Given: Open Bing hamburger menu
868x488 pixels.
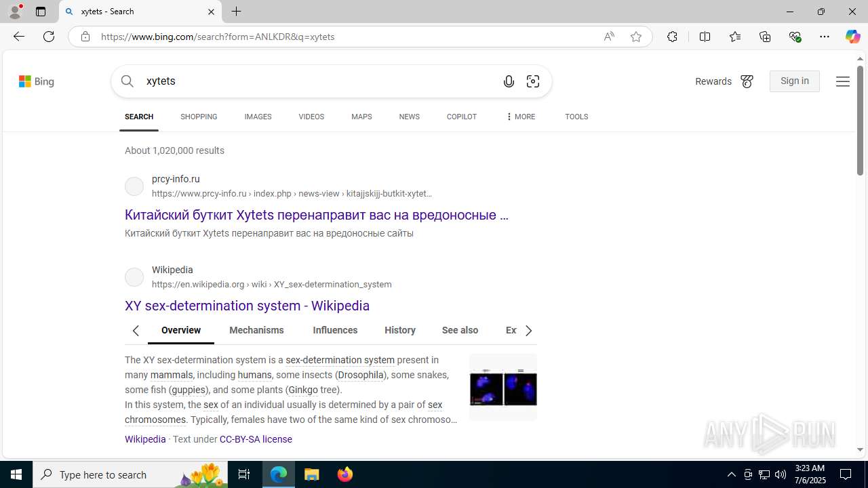Looking at the screenshot, I should [x=843, y=81].
